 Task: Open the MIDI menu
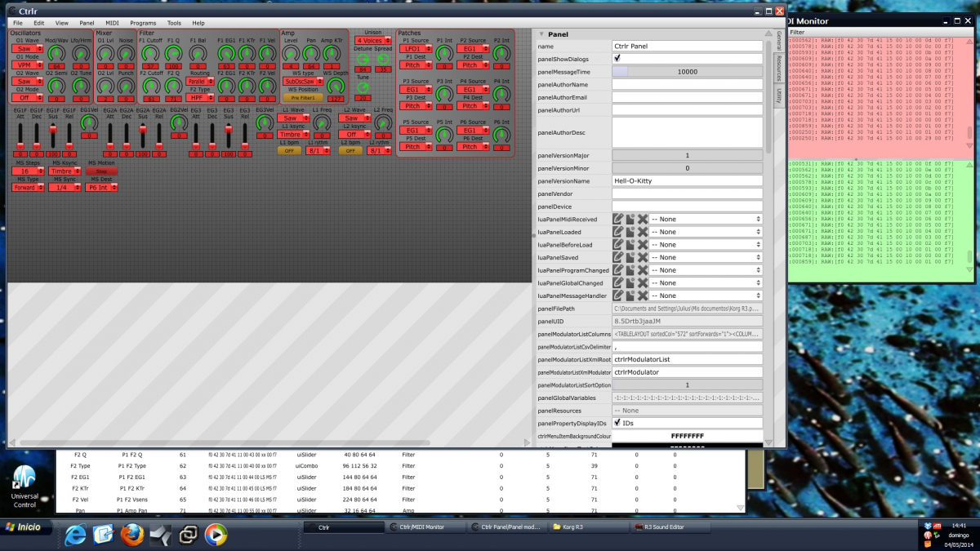pos(112,23)
